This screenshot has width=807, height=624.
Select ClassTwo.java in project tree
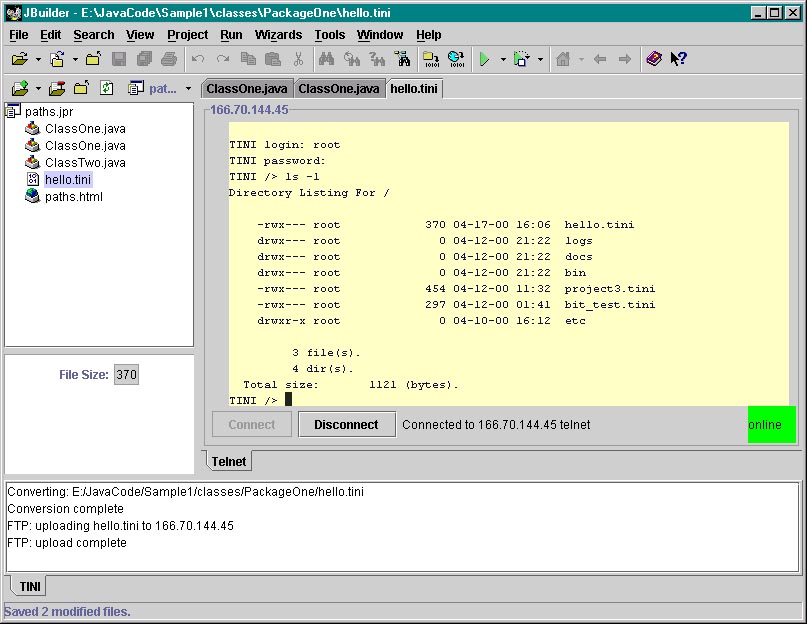[85, 163]
